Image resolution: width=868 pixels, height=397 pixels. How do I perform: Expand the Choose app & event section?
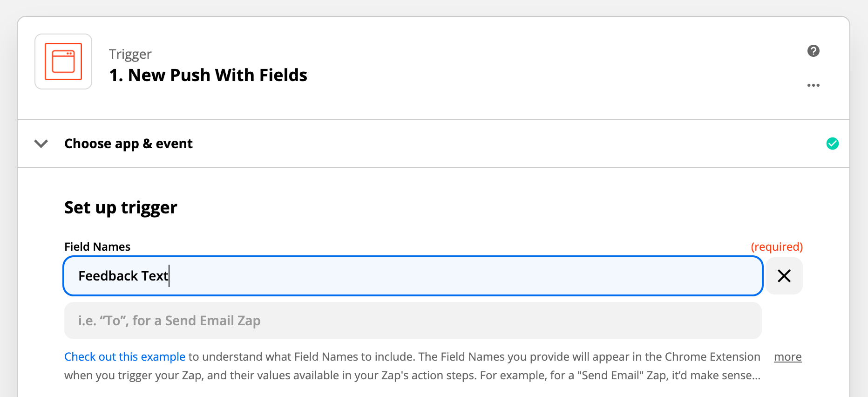pos(128,144)
